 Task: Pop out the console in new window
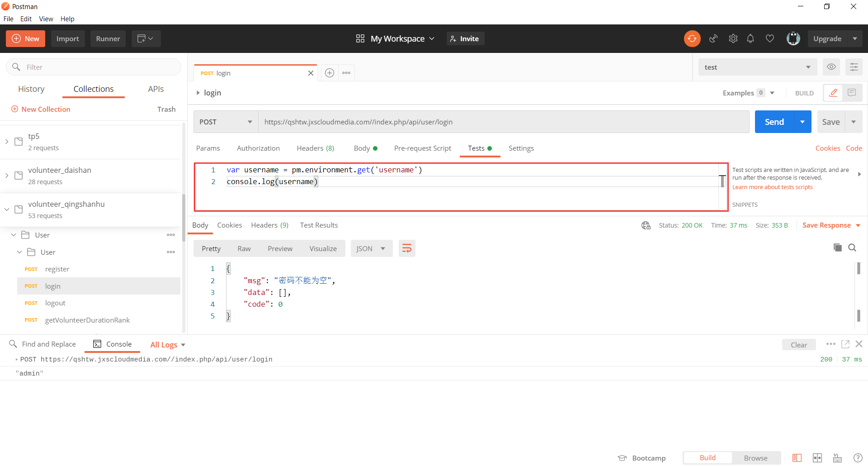pyautogui.click(x=845, y=344)
